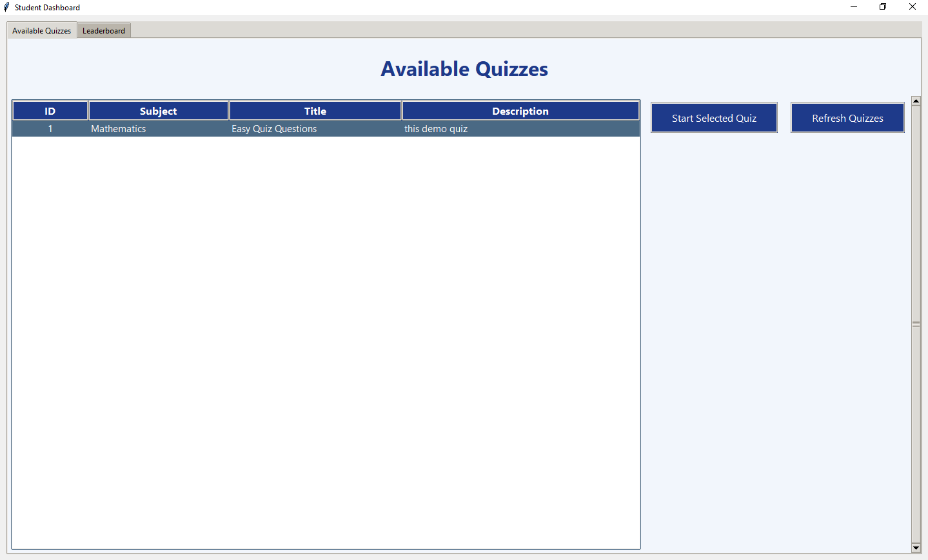Click the Start Selected Quiz button
Image resolution: width=928 pixels, height=560 pixels.
click(714, 117)
